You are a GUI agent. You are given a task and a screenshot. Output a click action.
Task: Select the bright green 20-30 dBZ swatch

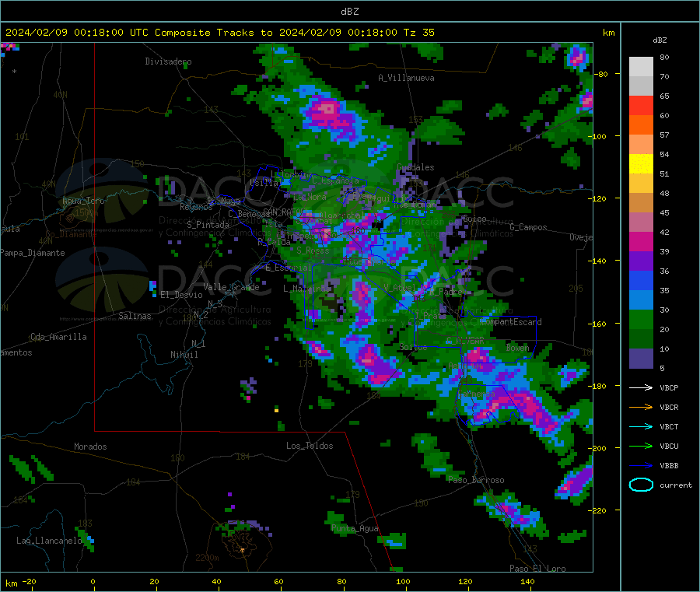coord(641,319)
